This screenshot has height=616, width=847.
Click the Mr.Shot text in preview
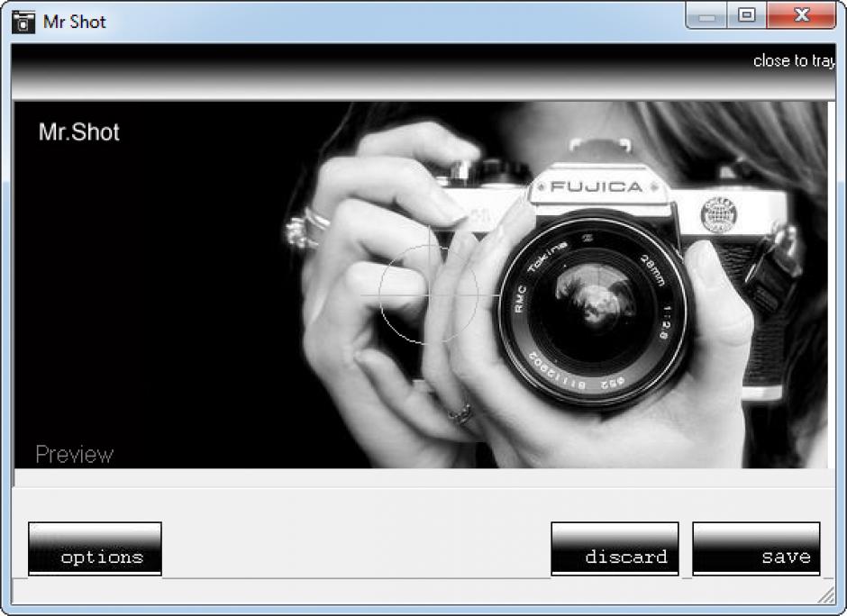click(79, 132)
